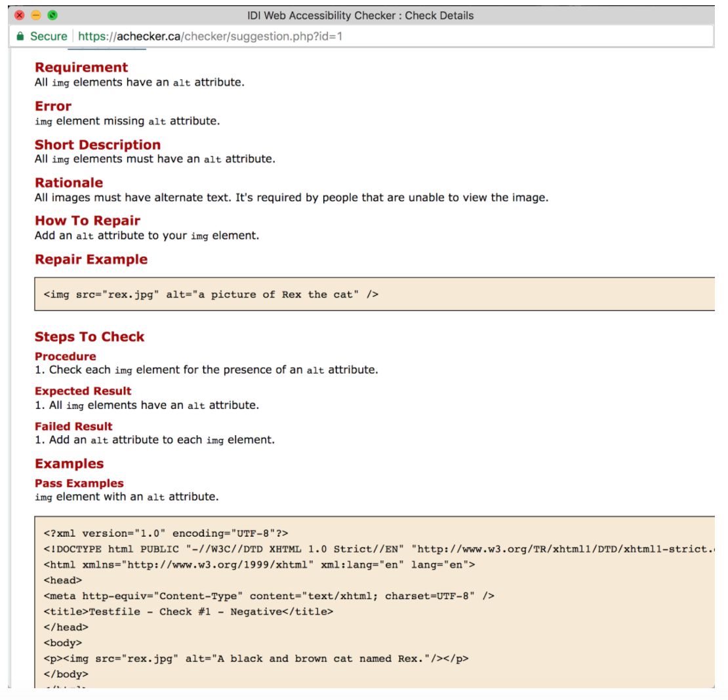Click the Testfile title code line
Image resolution: width=728 pixels, height=700 pixels.
(x=188, y=612)
